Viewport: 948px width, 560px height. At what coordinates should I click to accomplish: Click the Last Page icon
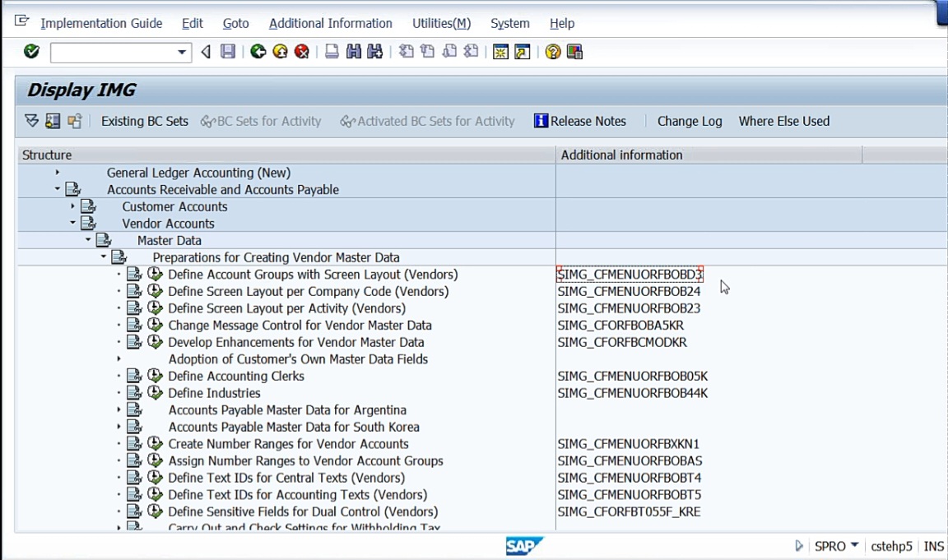(x=471, y=52)
